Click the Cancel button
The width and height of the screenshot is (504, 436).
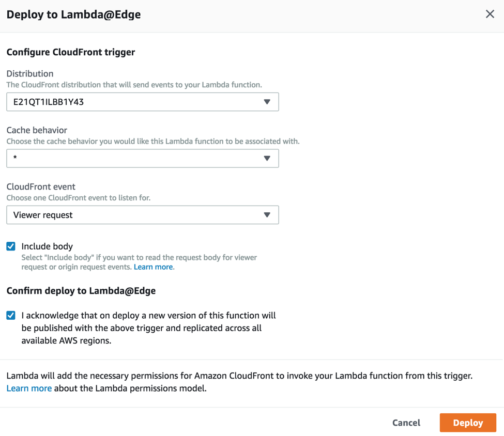406,423
